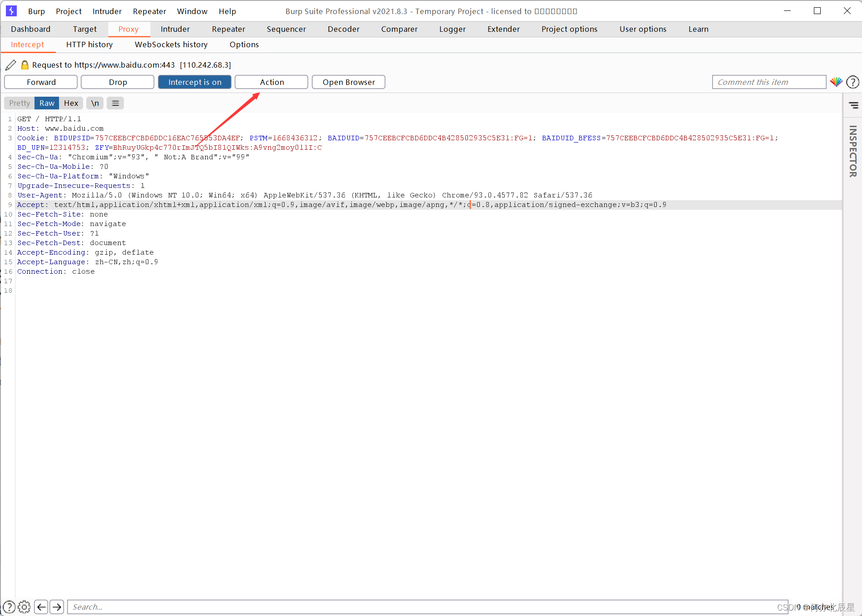Open the Logger tab
This screenshot has width=862, height=616.
coord(453,29)
